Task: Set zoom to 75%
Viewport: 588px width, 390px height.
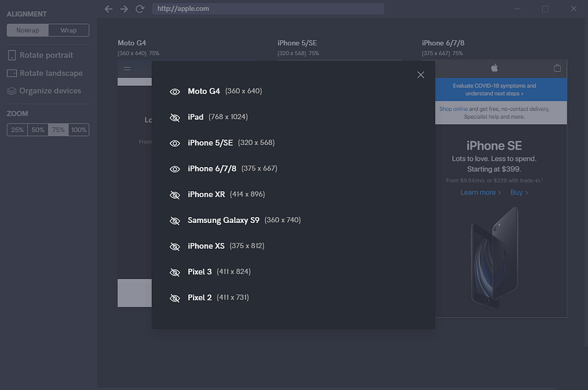Action: (x=58, y=130)
